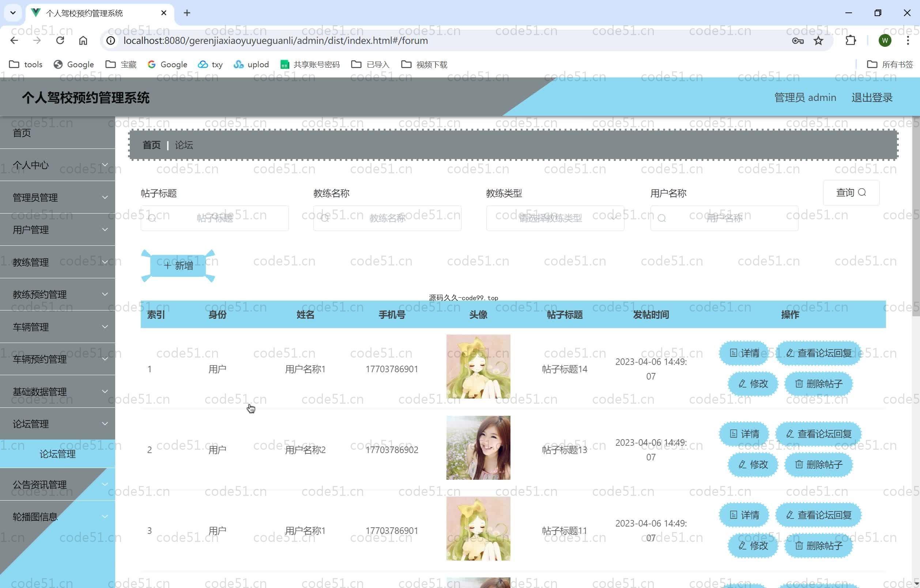Click the 新增 add button
Image resolution: width=920 pixels, height=588 pixels.
(x=178, y=265)
